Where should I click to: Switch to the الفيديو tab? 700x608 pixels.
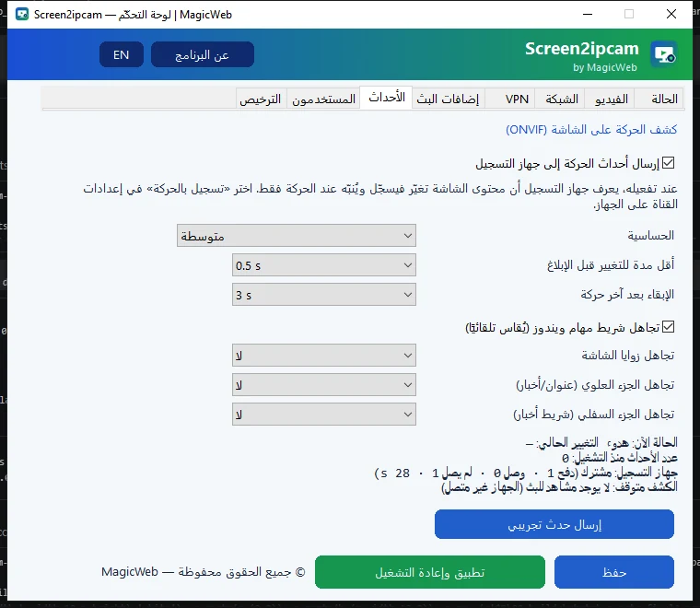612,99
